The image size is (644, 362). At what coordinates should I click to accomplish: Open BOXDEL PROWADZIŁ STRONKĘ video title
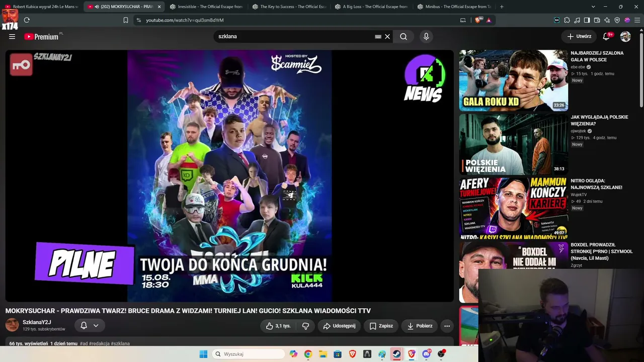tap(601, 251)
